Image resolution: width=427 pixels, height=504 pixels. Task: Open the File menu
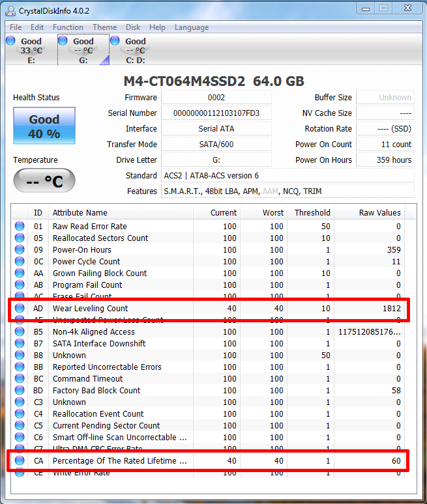(x=16, y=27)
